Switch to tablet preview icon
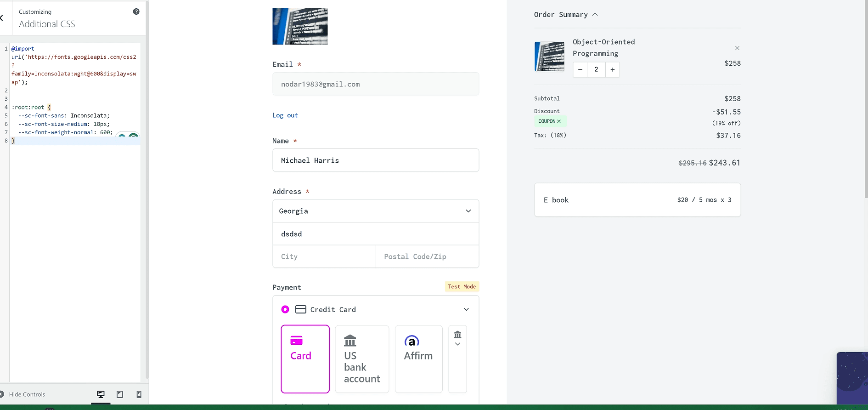This screenshot has width=868, height=410. [x=120, y=394]
